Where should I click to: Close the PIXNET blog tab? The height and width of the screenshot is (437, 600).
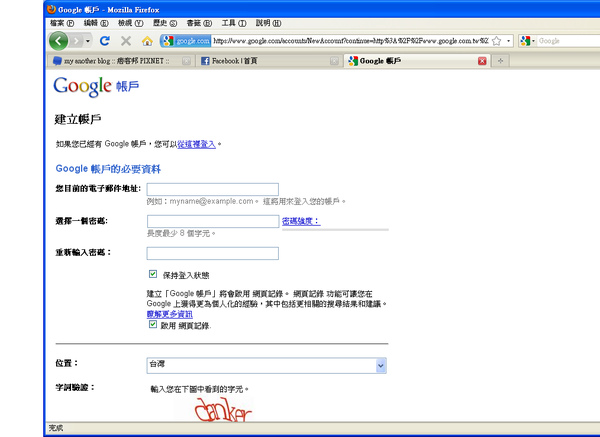[x=186, y=61]
